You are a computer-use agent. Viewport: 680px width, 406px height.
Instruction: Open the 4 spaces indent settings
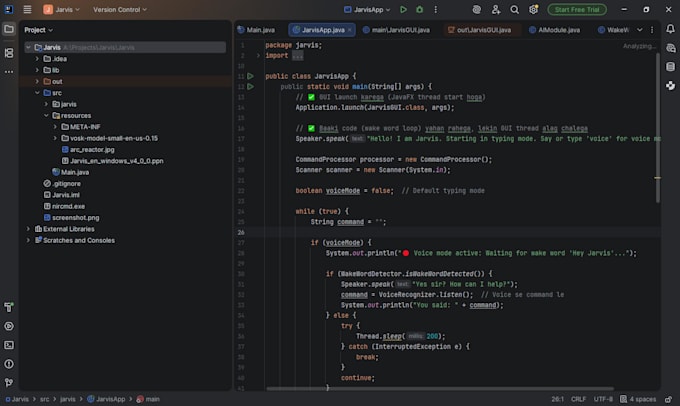point(638,399)
